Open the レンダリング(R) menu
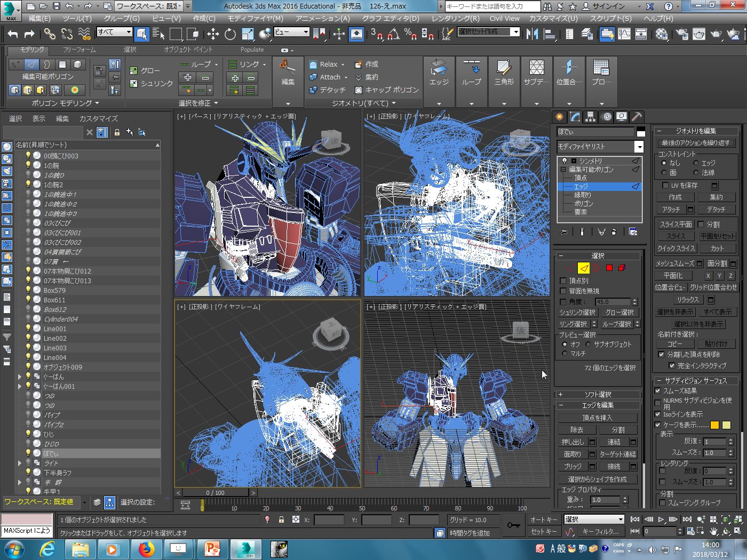The height and width of the screenshot is (560, 747). (x=455, y=18)
